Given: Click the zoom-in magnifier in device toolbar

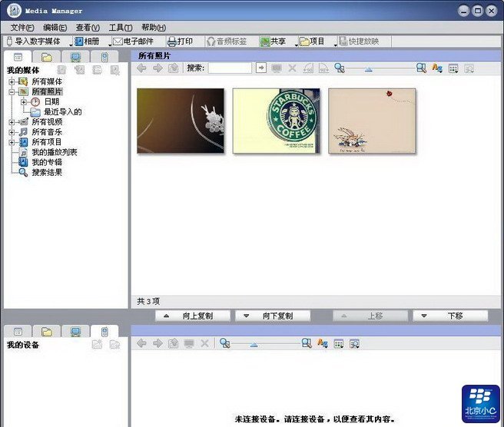Looking at the screenshot, I should pyautogui.click(x=307, y=343).
